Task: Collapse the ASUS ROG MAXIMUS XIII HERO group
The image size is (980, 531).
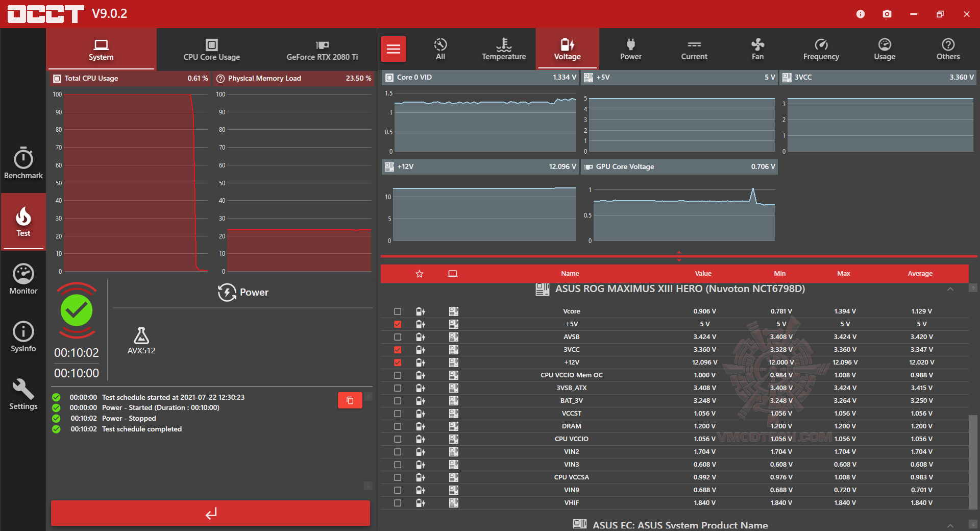Action: pos(950,289)
